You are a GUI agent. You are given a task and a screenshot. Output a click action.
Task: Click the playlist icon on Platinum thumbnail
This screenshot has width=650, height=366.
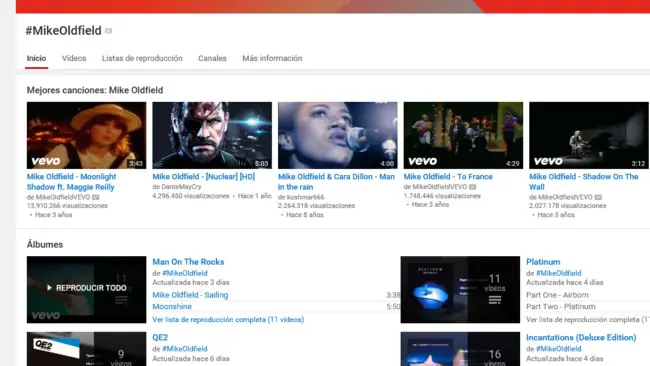click(495, 300)
